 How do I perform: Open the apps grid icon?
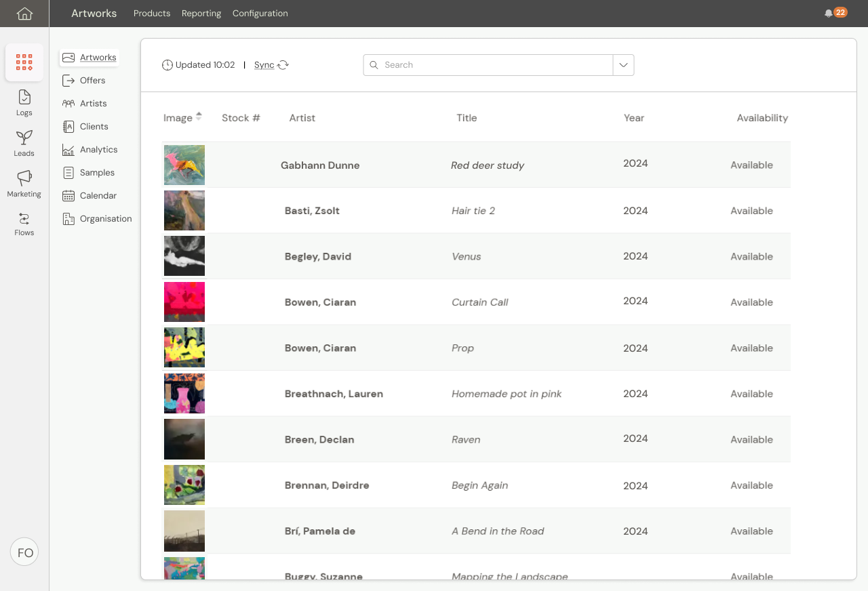tap(24, 62)
